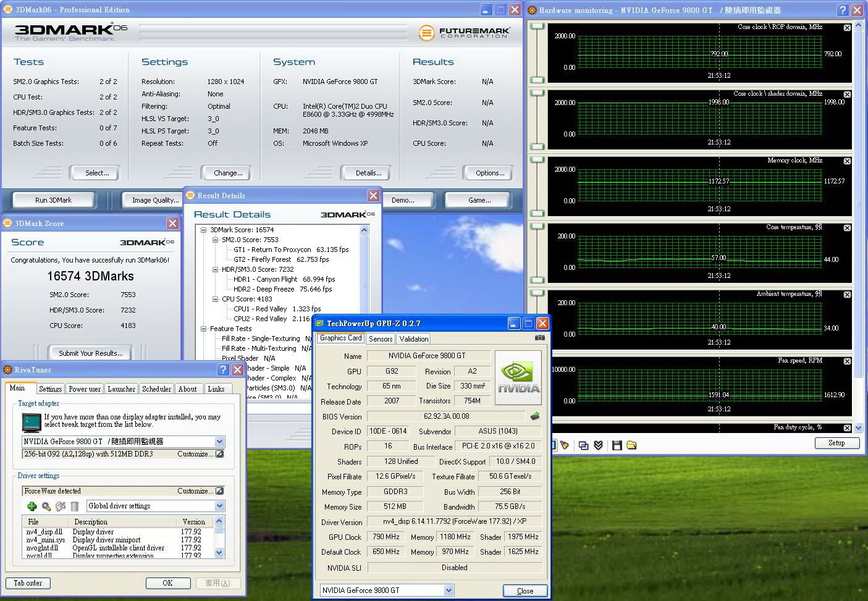868x601 pixels.
Task: Select the nv4_disp.dll row in the driver file list
Action: point(117,532)
